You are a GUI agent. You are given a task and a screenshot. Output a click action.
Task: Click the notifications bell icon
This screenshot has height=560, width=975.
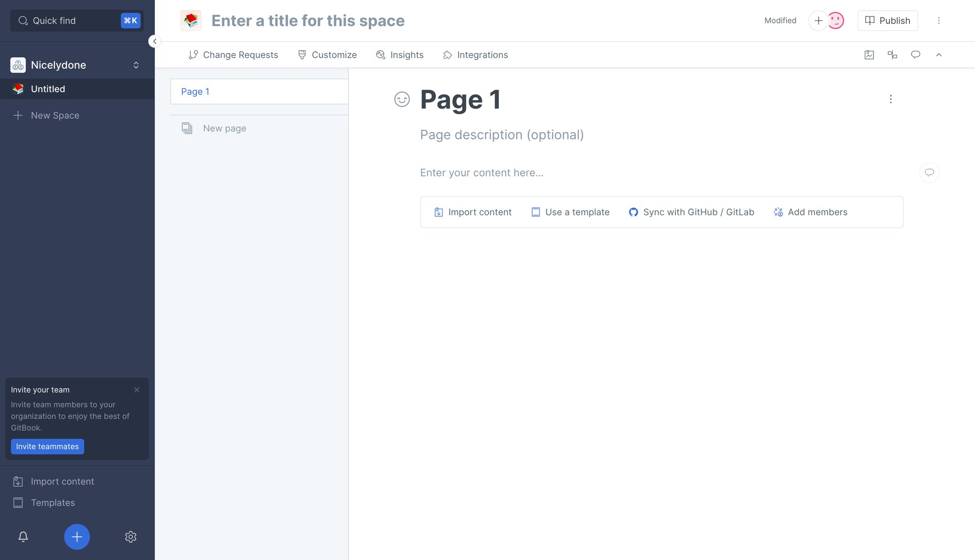click(23, 537)
